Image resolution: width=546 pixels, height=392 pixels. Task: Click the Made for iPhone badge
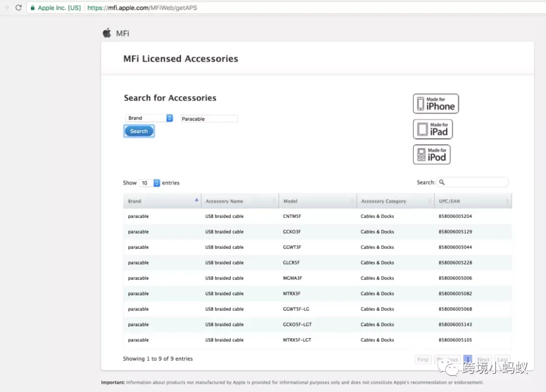click(436, 104)
